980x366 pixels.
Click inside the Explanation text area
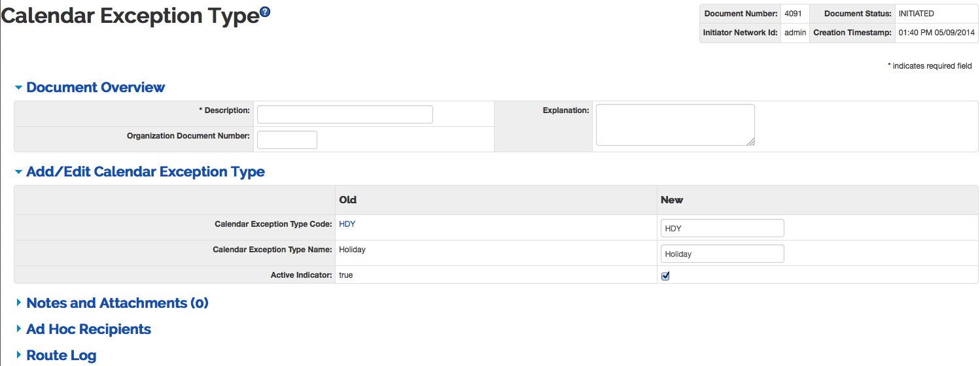675,125
